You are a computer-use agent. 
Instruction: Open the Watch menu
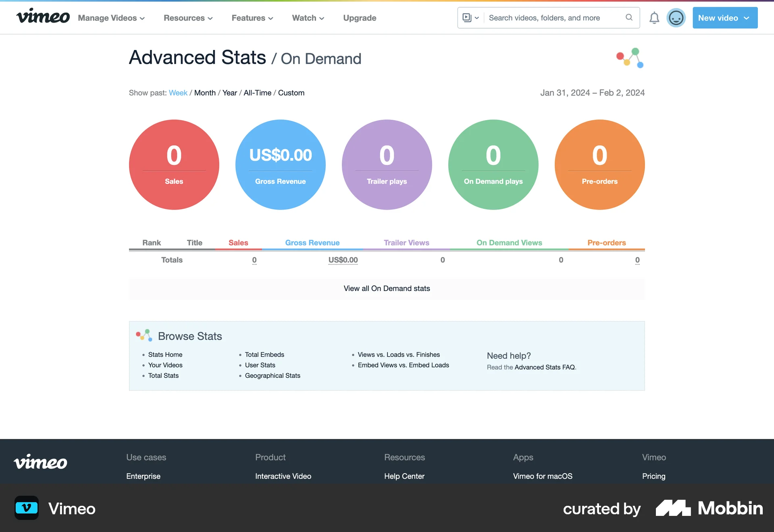(308, 18)
